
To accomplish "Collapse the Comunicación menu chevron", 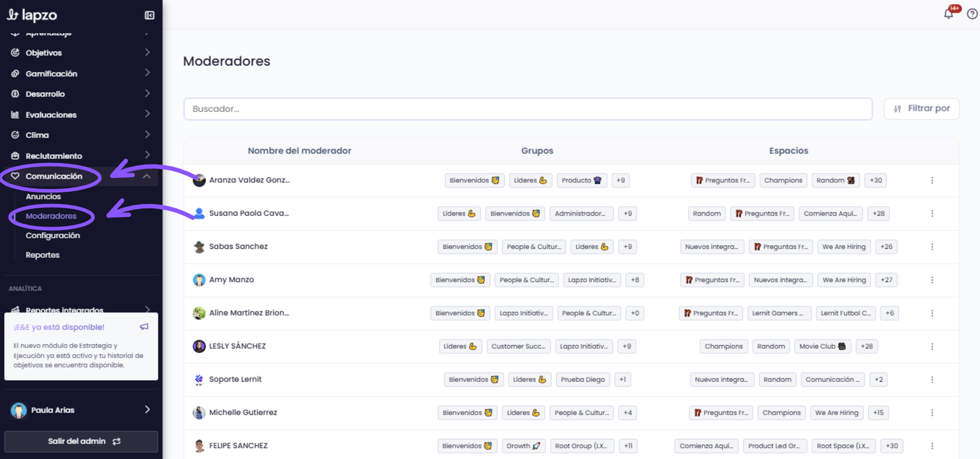I will pos(147,177).
